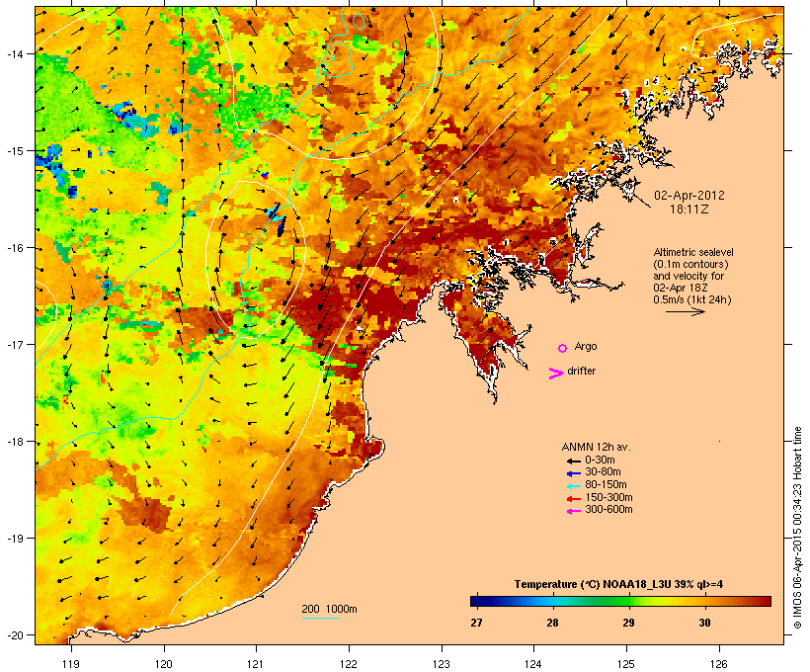
Task: Click the Argo legend label
Action: (586, 346)
